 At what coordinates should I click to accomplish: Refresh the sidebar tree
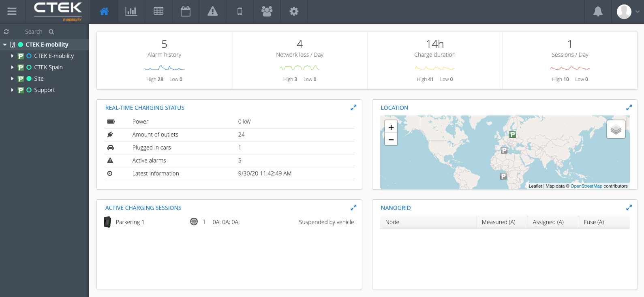coord(6,32)
